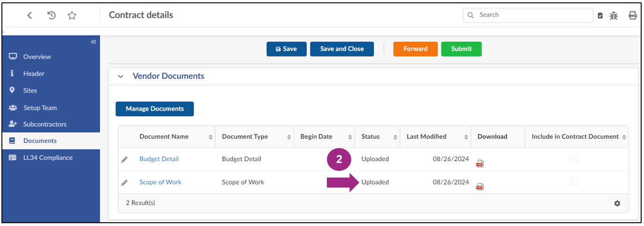Click the bug report icon
The width and height of the screenshot is (644, 226).
pyautogui.click(x=614, y=15)
